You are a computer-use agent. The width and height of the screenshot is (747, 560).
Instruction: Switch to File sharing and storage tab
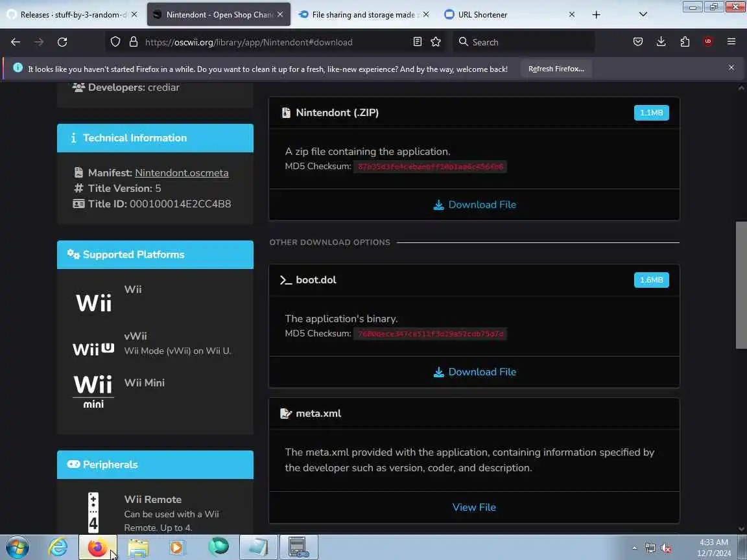pos(363,15)
